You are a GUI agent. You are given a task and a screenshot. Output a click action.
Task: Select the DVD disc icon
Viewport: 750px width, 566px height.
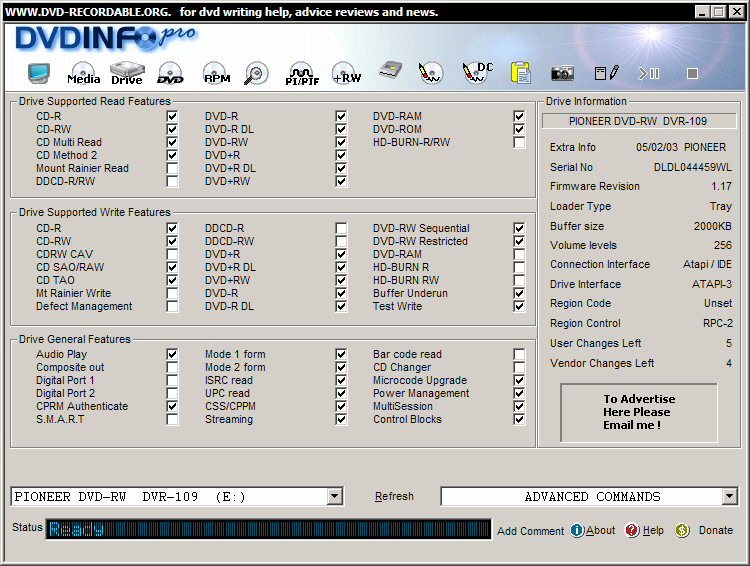click(x=170, y=73)
